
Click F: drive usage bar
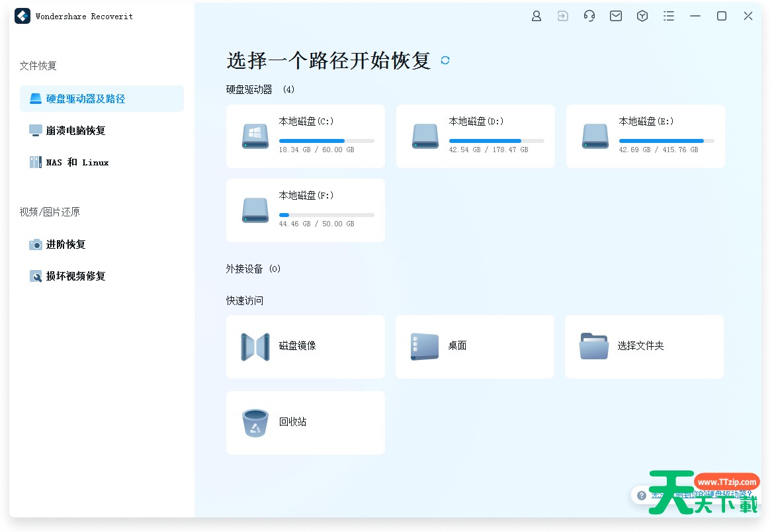click(327, 215)
